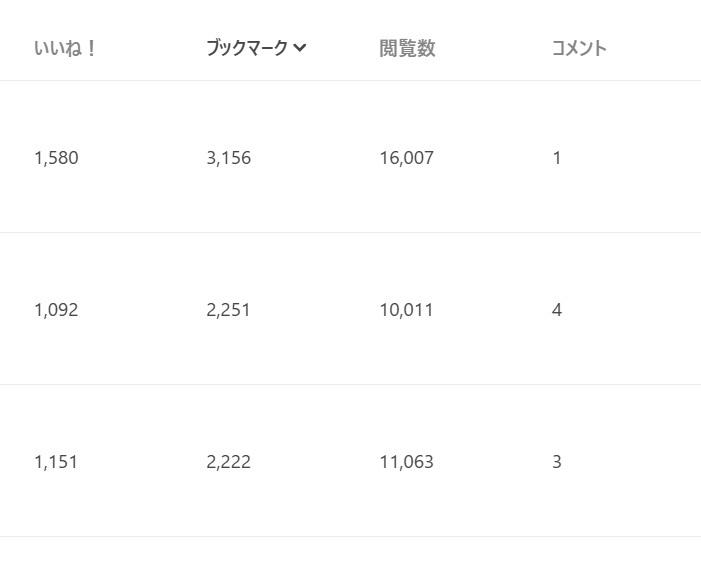Select the comment count of 4

(557, 310)
